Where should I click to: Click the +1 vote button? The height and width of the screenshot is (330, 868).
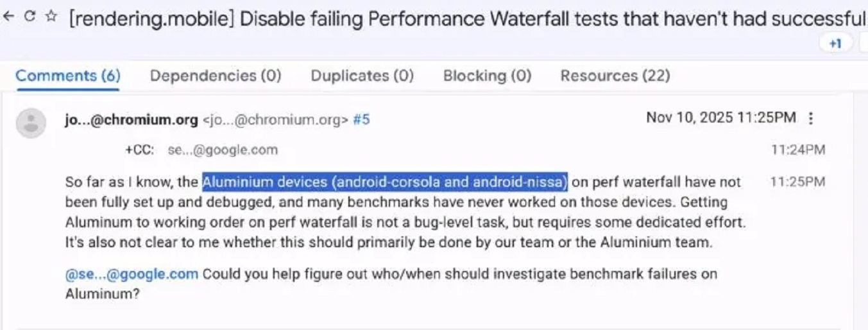click(835, 44)
